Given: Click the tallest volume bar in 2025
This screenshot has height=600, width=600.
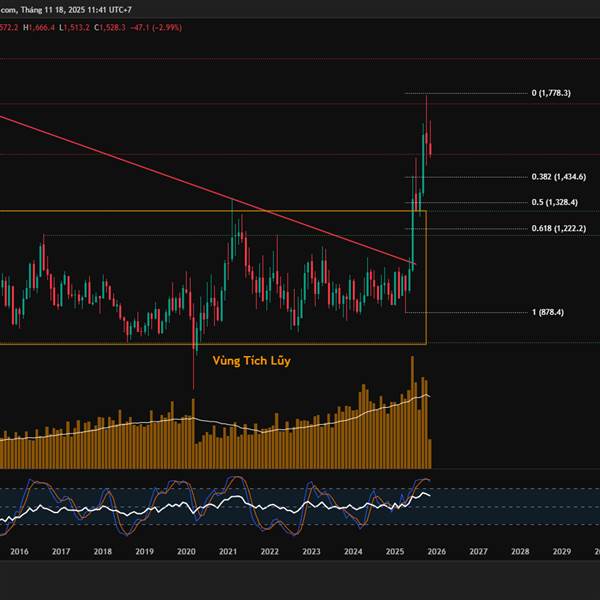Looking at the screenshot, I should tap(412, 412).
